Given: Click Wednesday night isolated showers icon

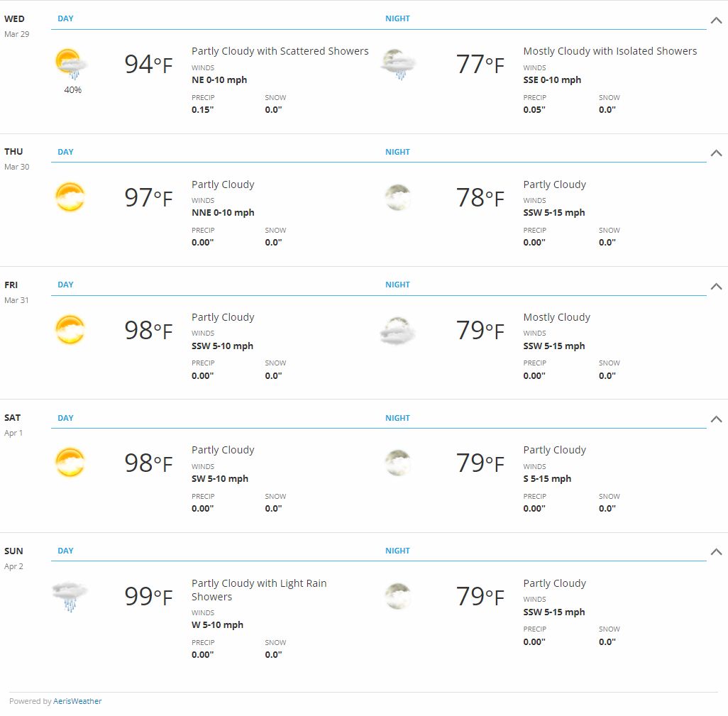Looking at the screenshot, I should click(x=398, y=64).
